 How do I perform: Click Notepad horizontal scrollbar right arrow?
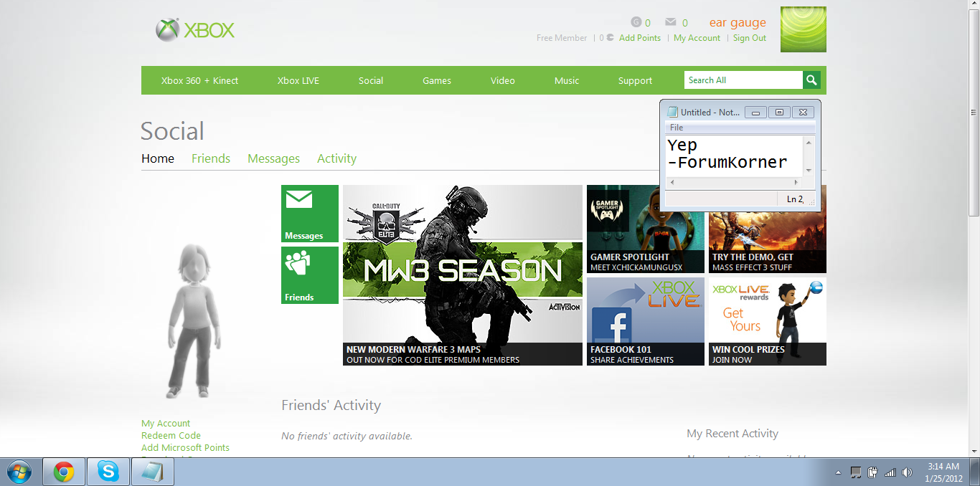pyautogui.click(x=797, y=182)
